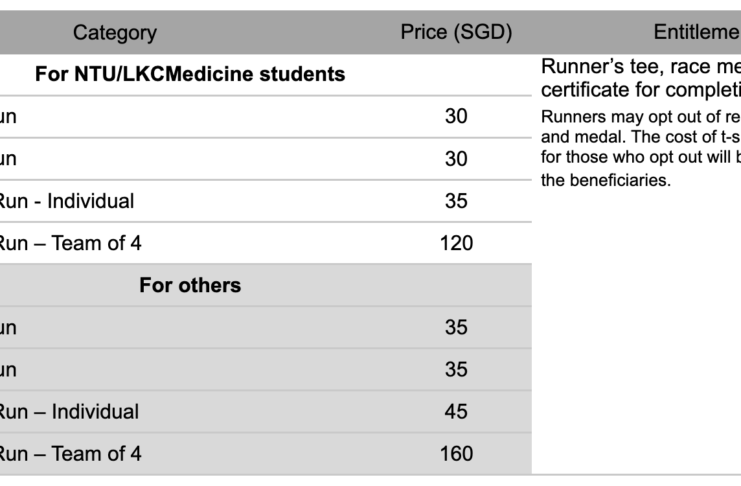The image size is (741, 486).
Task: Select the 120 price cell
Action: (456, 243)
